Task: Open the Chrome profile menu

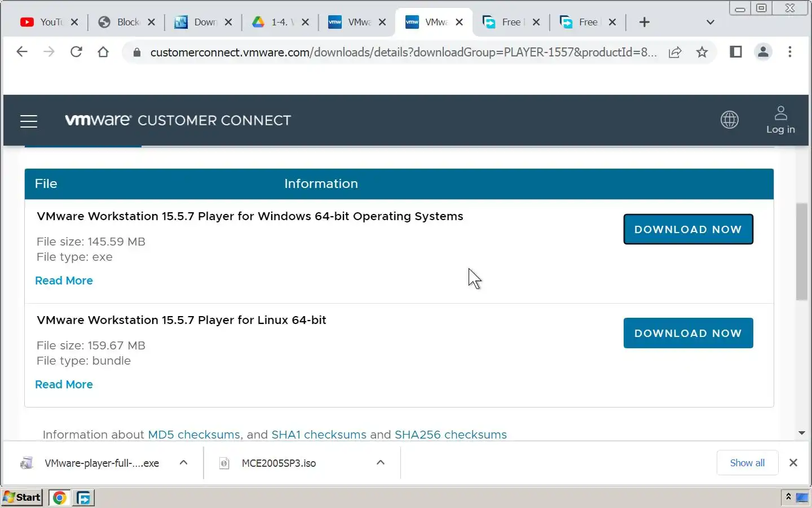Action: pyautogui.click(x=763, y=52)
